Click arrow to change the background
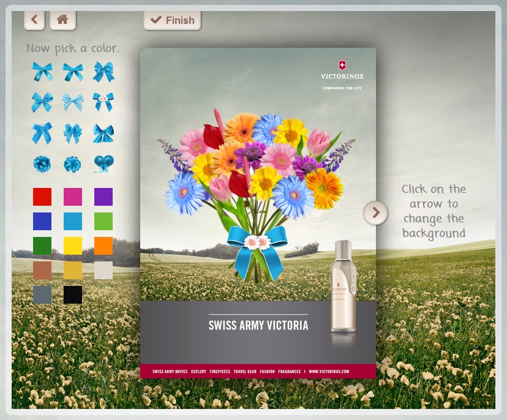The height and width of the screenshot is (420, 507). 375,212
